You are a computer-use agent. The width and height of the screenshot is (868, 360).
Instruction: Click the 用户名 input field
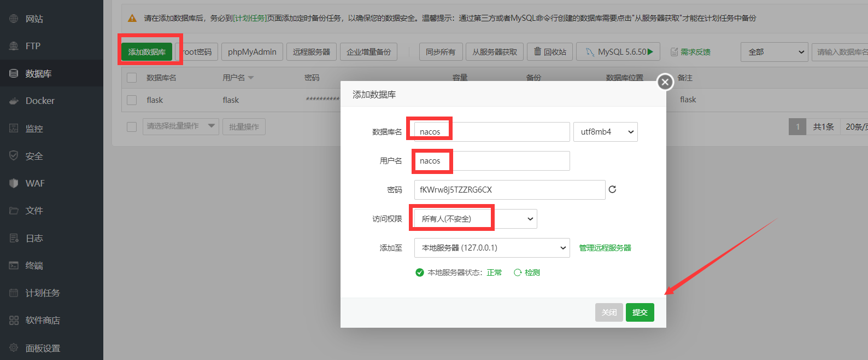pos(492,161)
